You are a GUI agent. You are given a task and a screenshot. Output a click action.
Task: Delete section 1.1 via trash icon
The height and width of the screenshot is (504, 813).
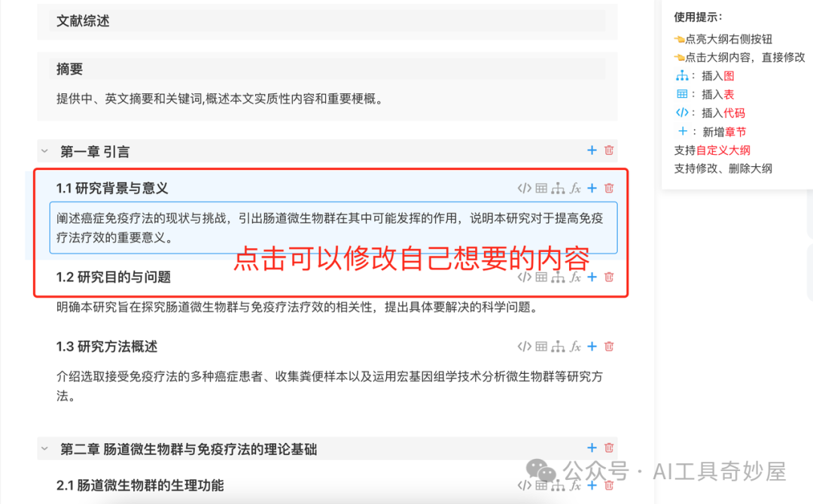tap(609, 188)
